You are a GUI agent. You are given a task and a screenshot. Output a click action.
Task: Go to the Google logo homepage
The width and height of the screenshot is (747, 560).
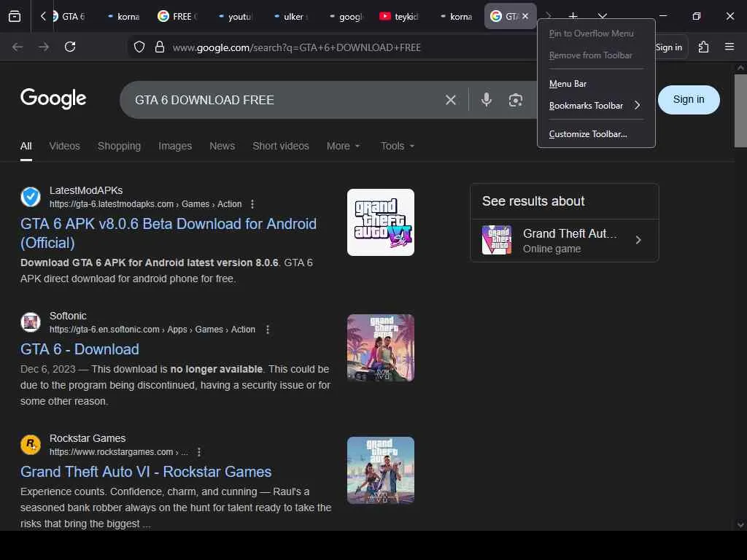(53, 98)
